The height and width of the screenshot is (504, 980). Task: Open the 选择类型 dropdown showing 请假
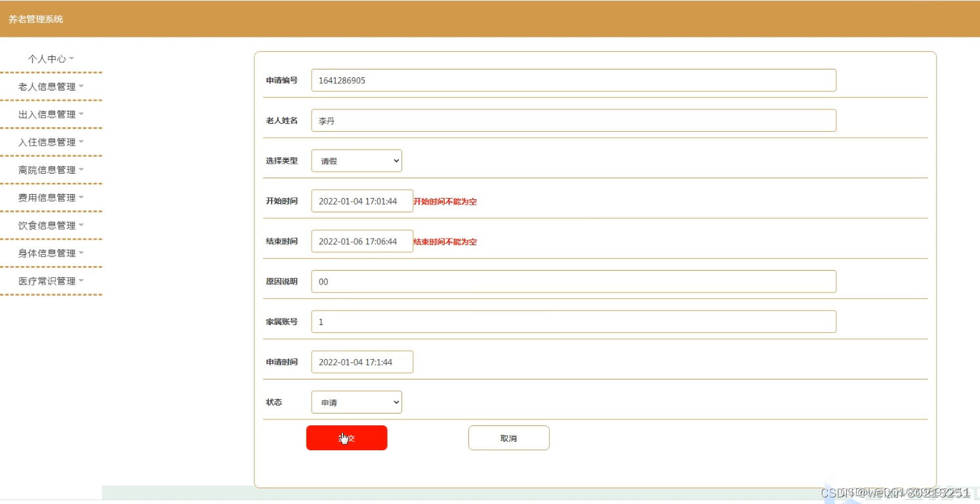(356, 161)
